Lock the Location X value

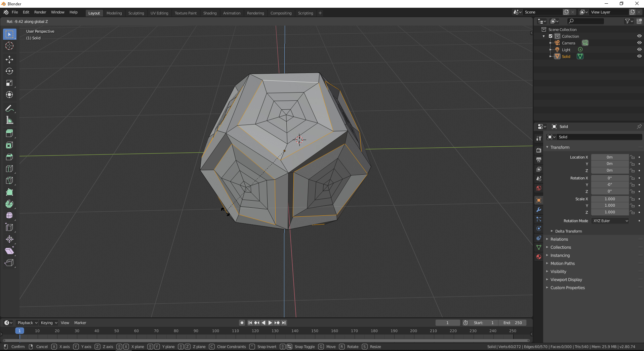point(632,157)
